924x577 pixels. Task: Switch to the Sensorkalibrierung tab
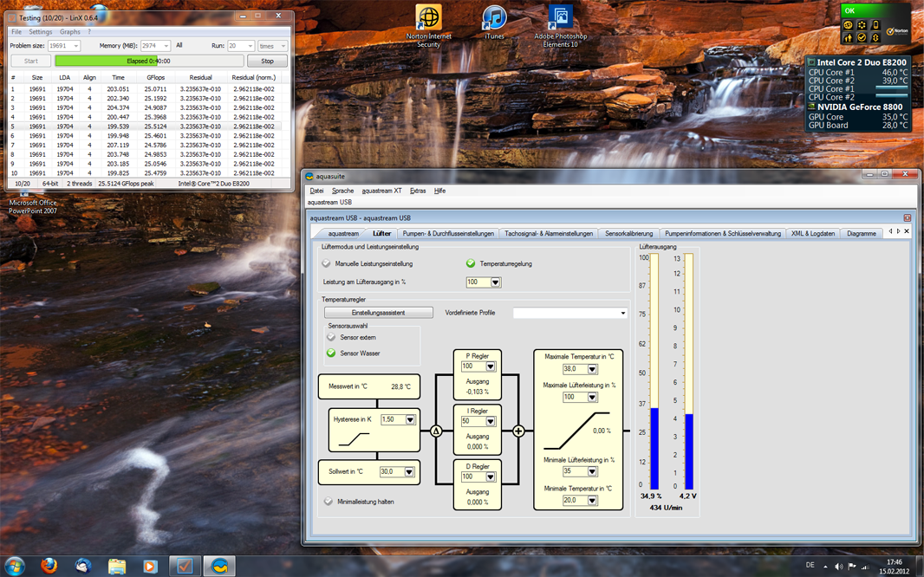pos(628,233)
